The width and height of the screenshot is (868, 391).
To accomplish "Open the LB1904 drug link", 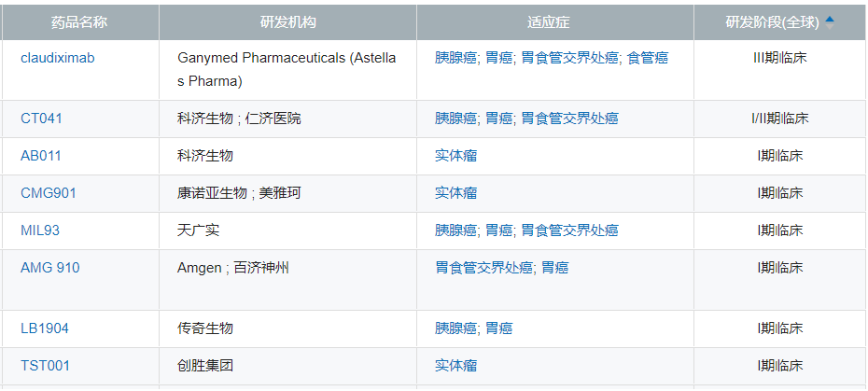I will pos(45,328).
